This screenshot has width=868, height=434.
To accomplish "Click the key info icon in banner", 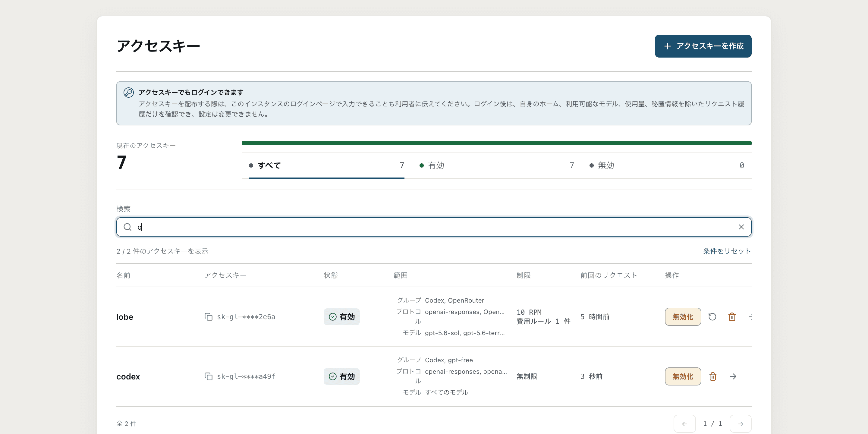I will (x=129, y=92).
